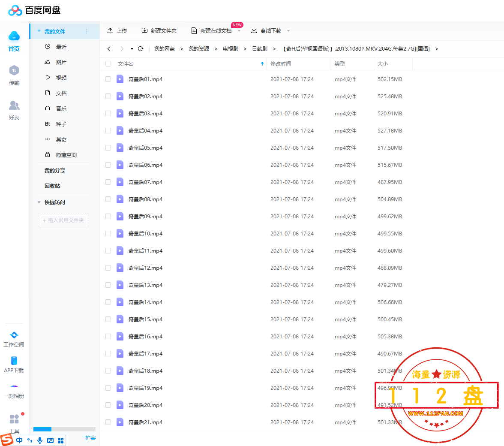Click the video file icon of 奇皇后01.mp4
504x446 pixels.
120,79
